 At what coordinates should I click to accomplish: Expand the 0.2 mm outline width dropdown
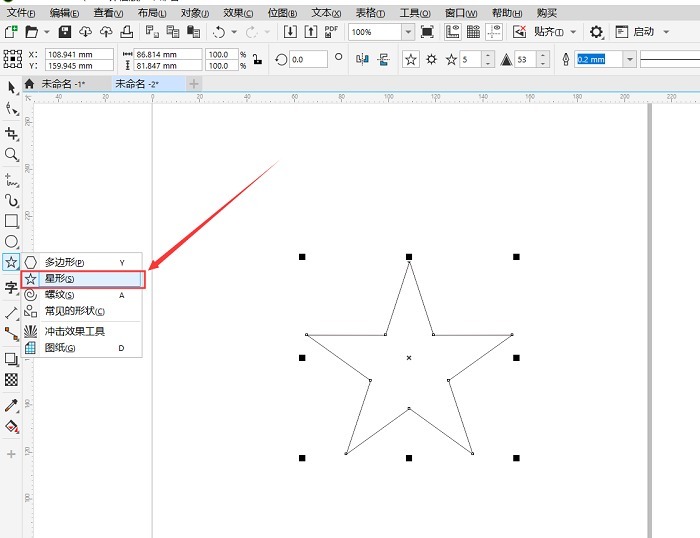pyautogui.click(x=629, y=59)
